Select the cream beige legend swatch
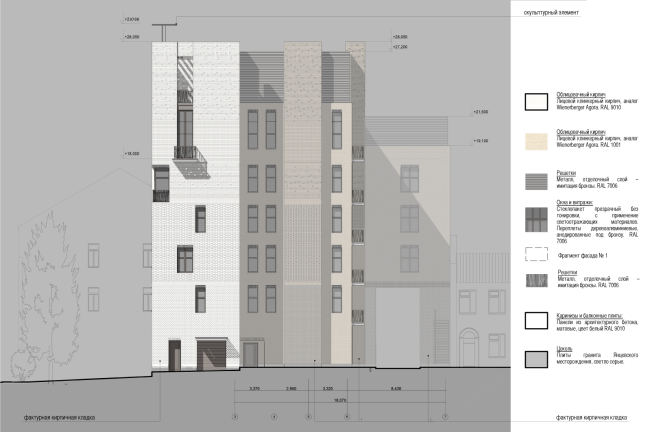The height and width of the screenshot is (432, 650). coord(536,141)
